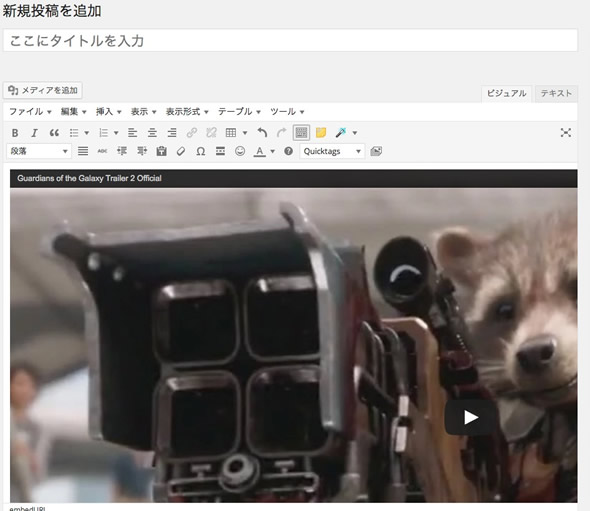Open bulleted list style dropdown arrow

[x=87, y=133]
